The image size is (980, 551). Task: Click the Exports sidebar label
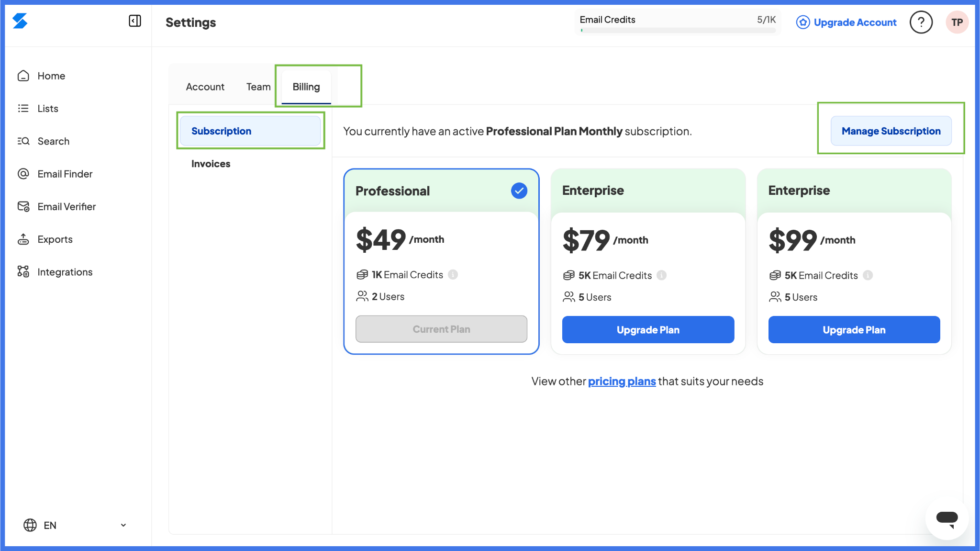[x=55, y=239]
